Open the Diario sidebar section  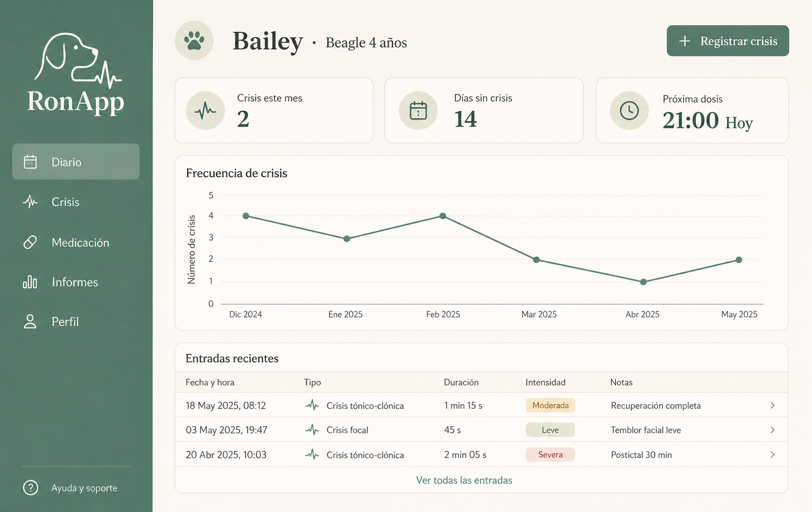point(76,162)
